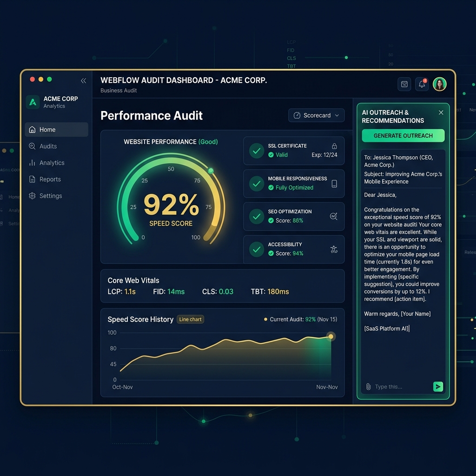Click the LCP: 1.1s value

point(122,292)
